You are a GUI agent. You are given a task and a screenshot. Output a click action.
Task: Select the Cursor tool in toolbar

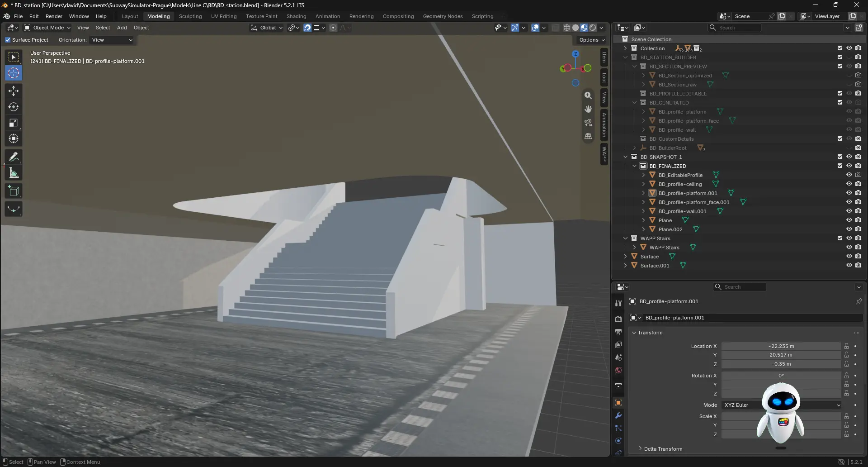click(x=14, y=73)
